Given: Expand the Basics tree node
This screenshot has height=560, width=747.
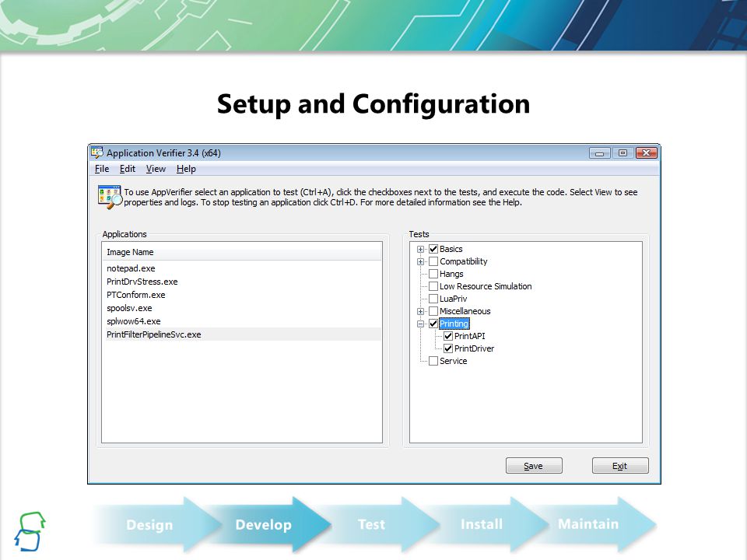Looking at the screenshot, I should 420,249.
